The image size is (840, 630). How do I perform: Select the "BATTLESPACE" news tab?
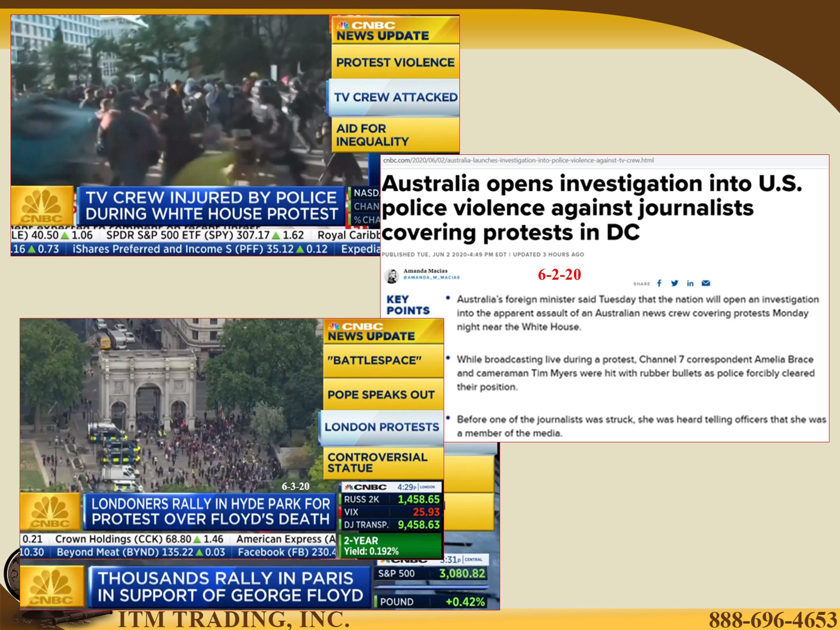383,360
